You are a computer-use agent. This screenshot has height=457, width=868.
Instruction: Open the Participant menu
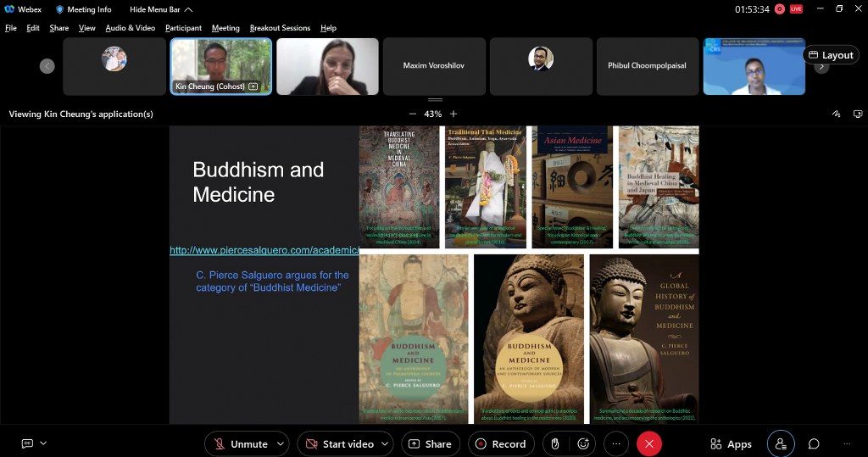coord(183,28)
